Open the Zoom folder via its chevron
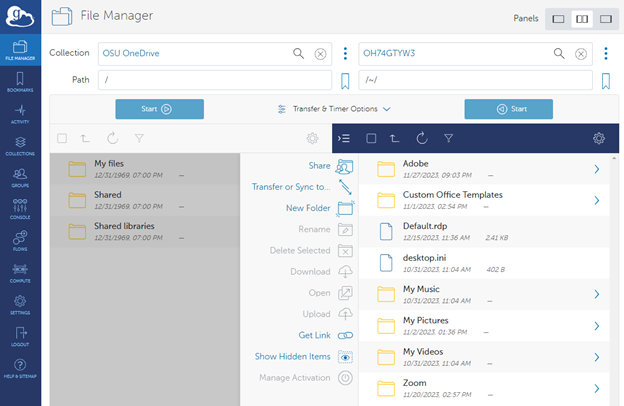 point(597,388)
